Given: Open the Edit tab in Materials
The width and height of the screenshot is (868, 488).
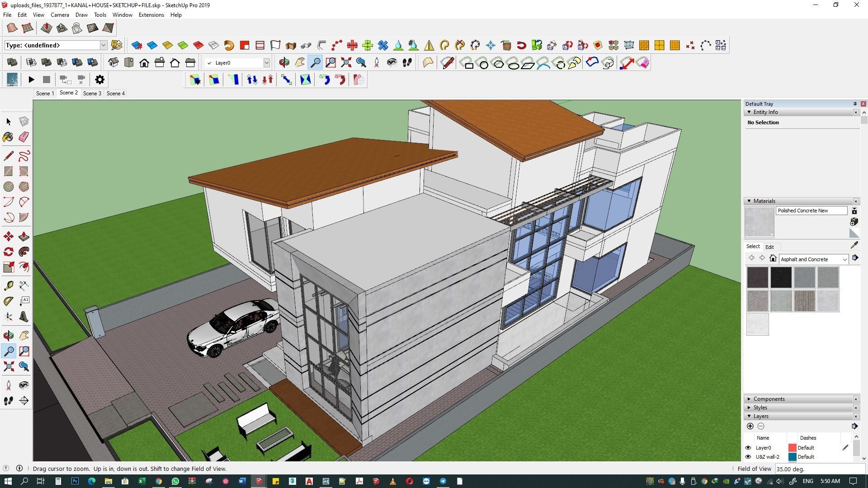Looking at the screenshot, I should [769, 247].
